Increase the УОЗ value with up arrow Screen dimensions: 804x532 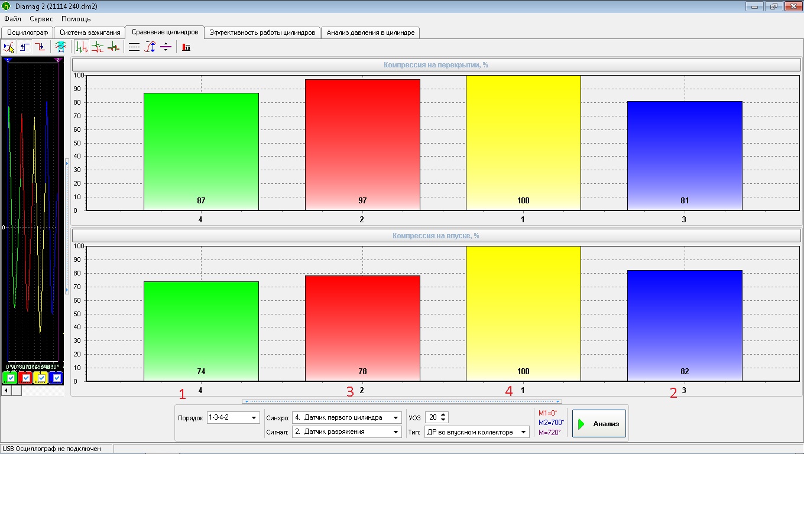444,415
